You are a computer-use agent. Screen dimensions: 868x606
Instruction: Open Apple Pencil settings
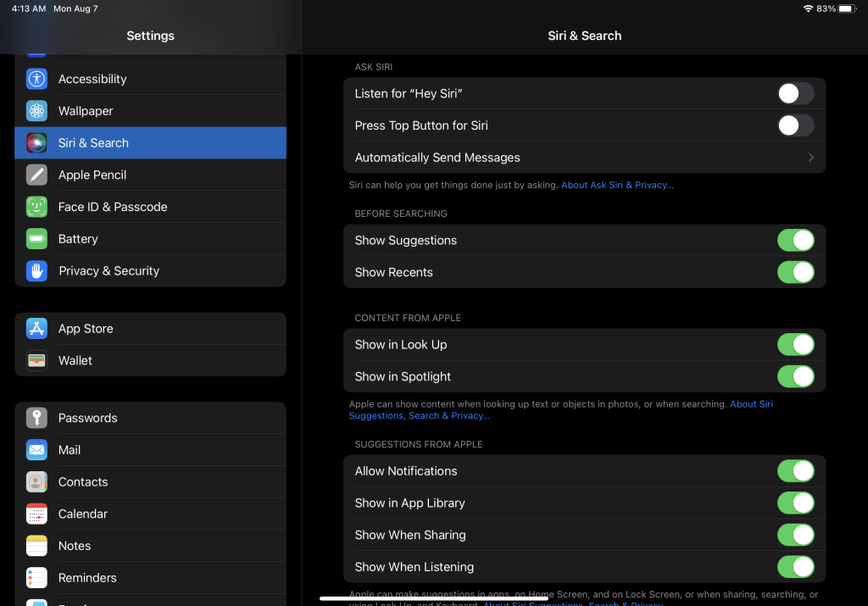pyautogui.click(x=151, y=175)
